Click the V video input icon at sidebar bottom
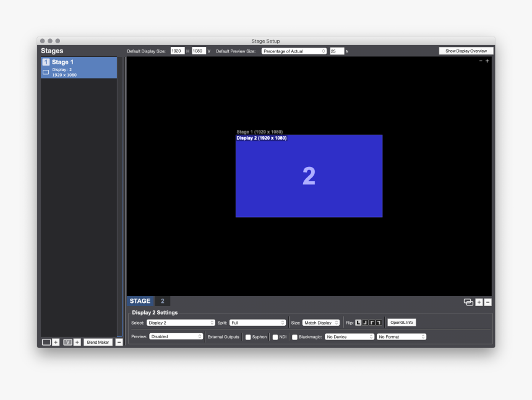Screen dimensions: 532x400 (67, 342)
